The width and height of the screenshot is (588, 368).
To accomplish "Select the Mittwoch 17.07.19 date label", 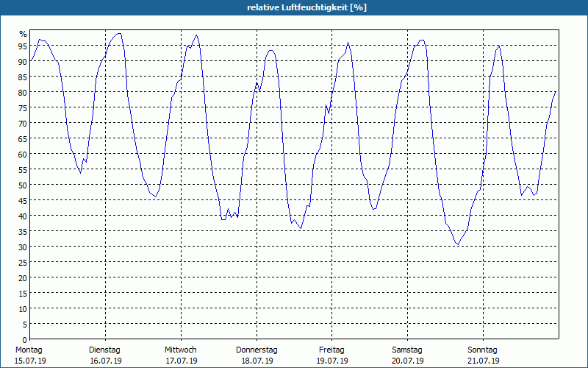I will pyautogui.click(x=181, y=355).
